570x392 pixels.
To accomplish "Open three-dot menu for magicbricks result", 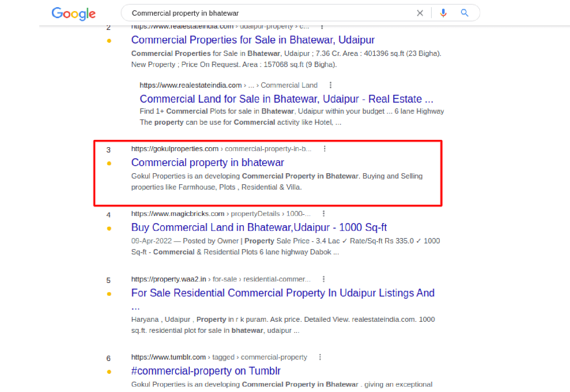I will coord(323,213).
